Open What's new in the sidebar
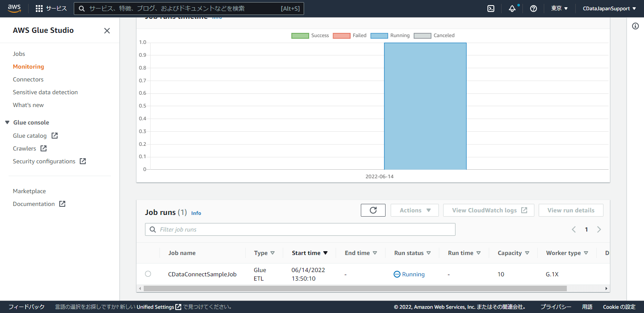The height and width of the screenshot is (313, 644). coord(28,105)
